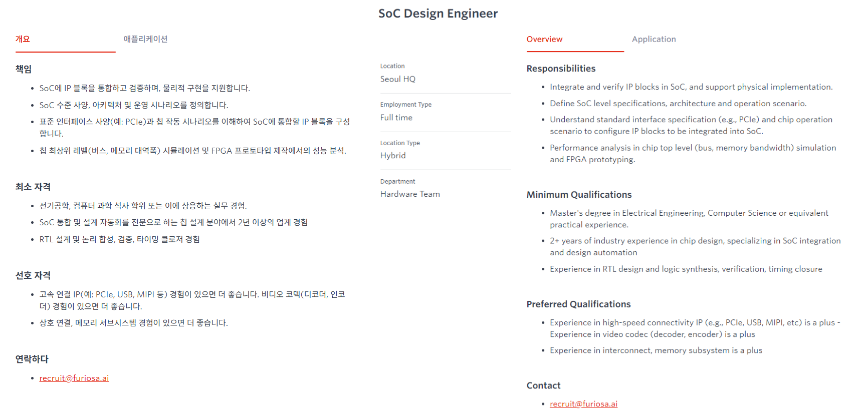Click the 책임 section heading
Viewport: 868px width, 419px height.
click(24, 69)
